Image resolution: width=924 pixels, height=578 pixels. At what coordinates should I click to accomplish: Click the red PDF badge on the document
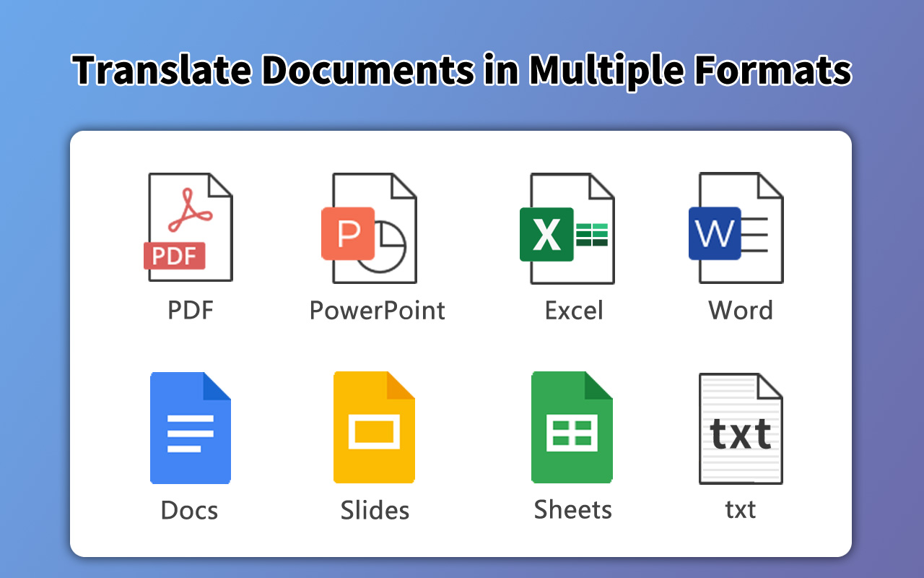coord(173,256)
